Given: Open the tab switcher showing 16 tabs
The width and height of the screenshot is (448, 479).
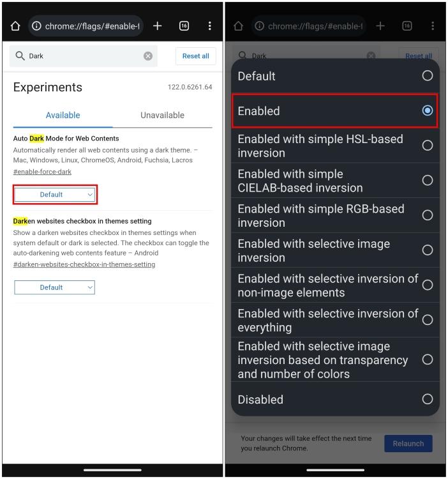Looking at the screenshot, I should (184, 26).
